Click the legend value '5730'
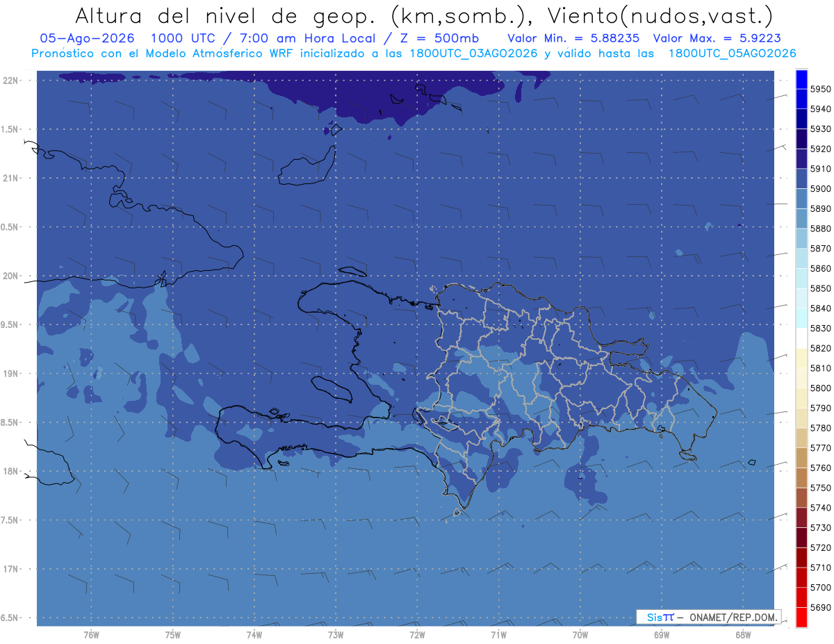 pos(821,528)
